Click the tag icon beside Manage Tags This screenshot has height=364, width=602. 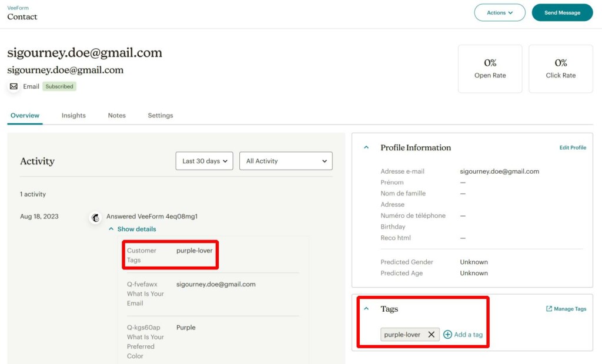tap(548, 308)
